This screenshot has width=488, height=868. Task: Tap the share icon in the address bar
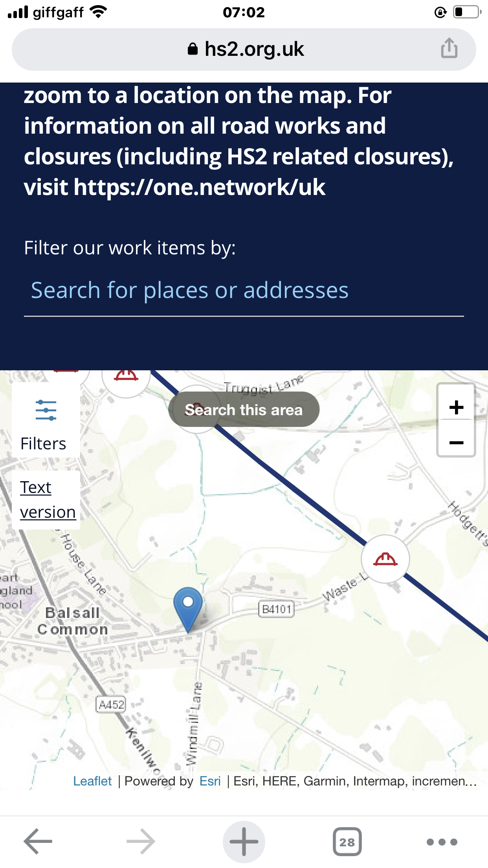(x=449, y=49)
